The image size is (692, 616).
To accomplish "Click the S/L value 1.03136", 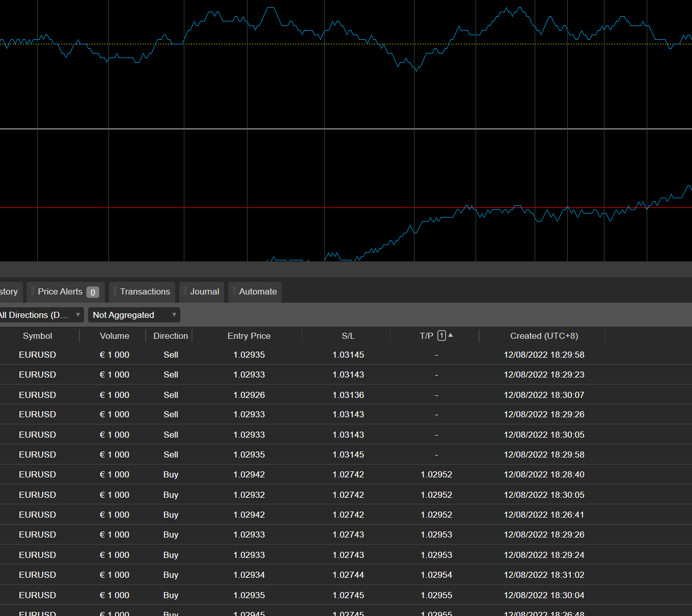I will point(348,395).
